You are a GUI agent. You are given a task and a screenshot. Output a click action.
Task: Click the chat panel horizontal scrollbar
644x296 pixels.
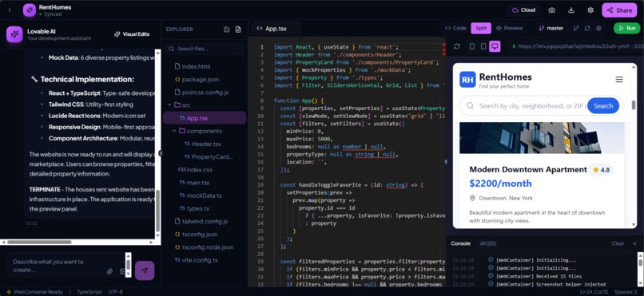tap(39, 242)
